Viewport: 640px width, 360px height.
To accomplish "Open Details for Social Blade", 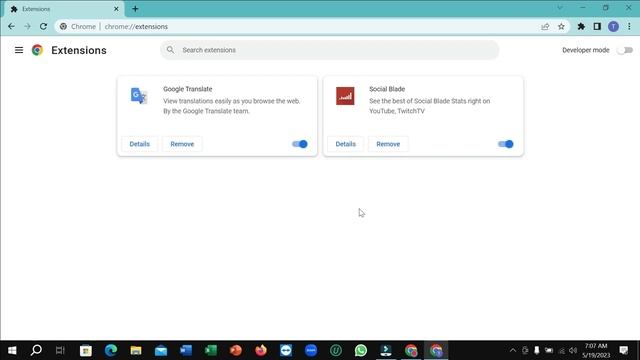I will tap(346, 144).
